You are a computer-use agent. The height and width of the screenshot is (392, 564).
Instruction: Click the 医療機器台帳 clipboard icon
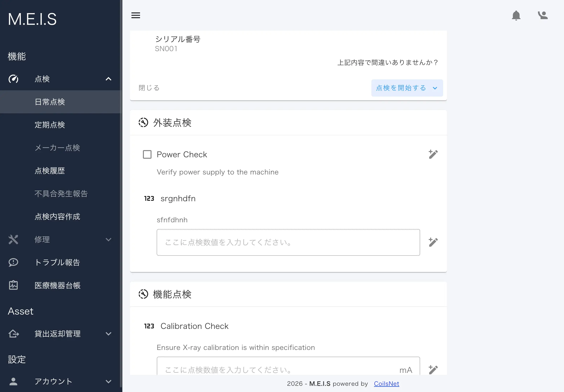[13, 285]
